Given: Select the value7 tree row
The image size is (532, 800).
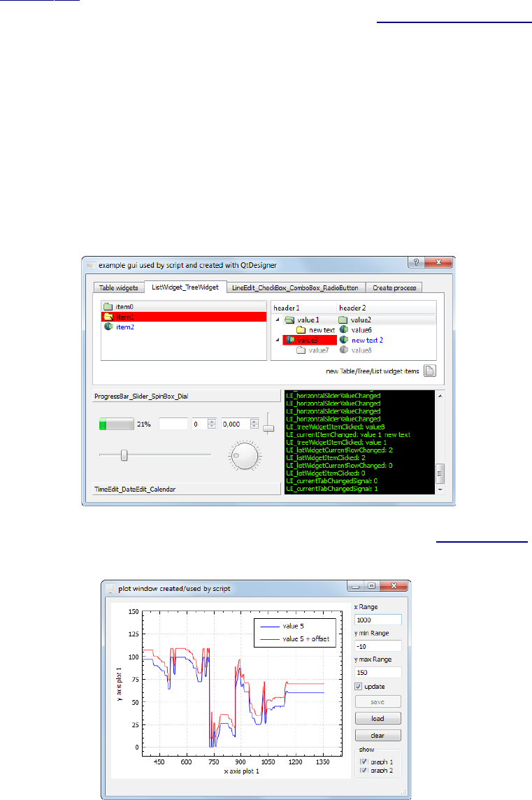Looking at the screenshot, I should pyautogui.click(x=319, y=350).
